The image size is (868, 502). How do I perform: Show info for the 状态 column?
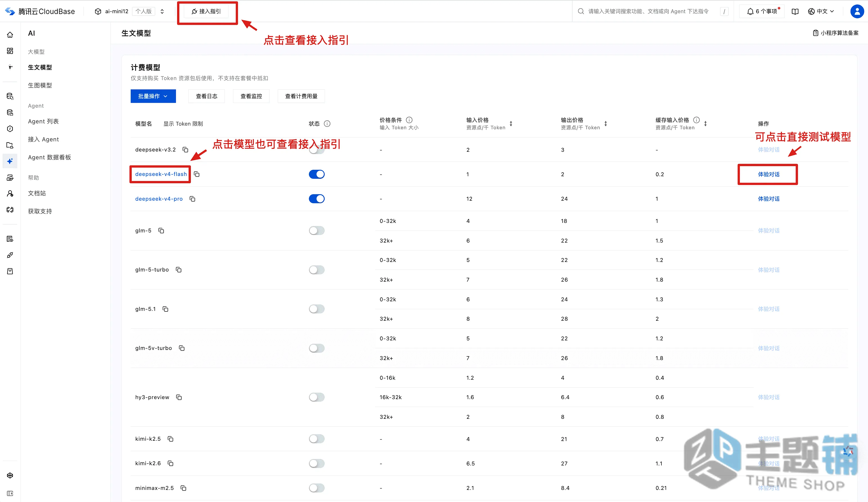327,124
